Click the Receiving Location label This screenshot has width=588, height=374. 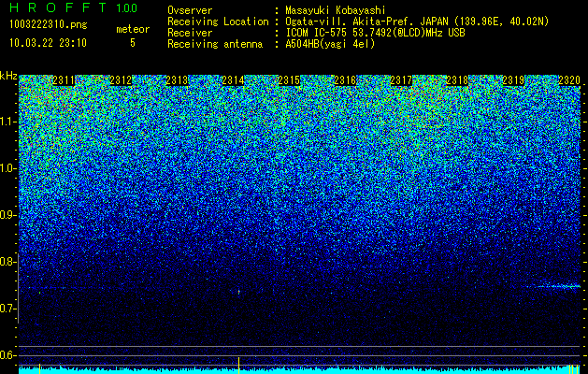218,22
